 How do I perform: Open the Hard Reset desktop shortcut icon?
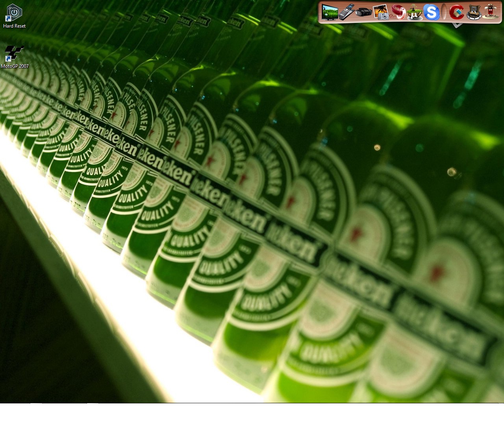coord(14,13)
